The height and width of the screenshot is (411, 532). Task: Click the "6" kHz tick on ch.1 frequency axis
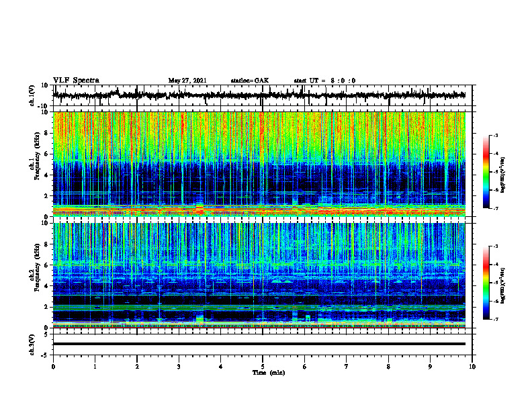[46, 154]
